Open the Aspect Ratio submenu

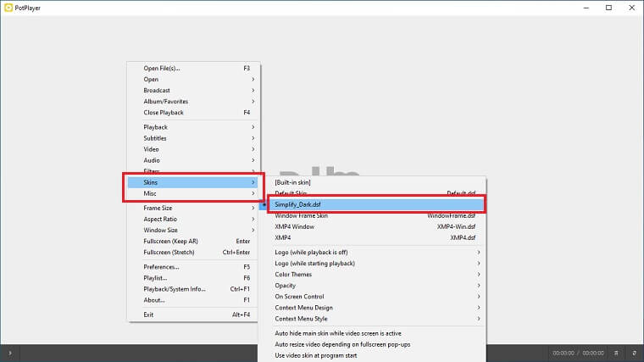pyautogui.click(x=193, y=220)
